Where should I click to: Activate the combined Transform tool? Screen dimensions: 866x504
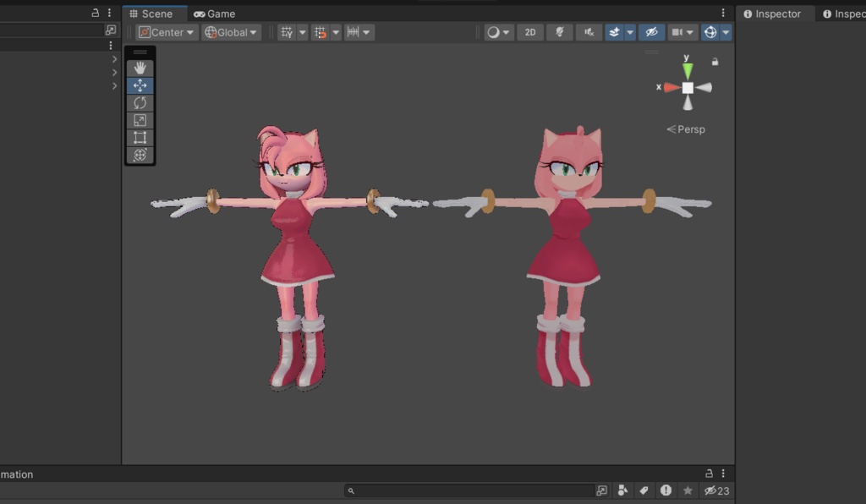[139, 155]
